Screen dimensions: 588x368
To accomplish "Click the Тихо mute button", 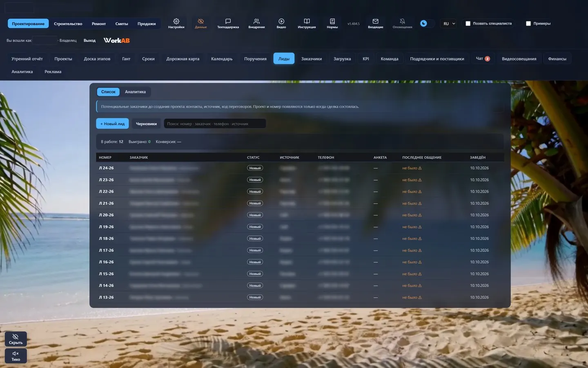I will coord(16,356).
